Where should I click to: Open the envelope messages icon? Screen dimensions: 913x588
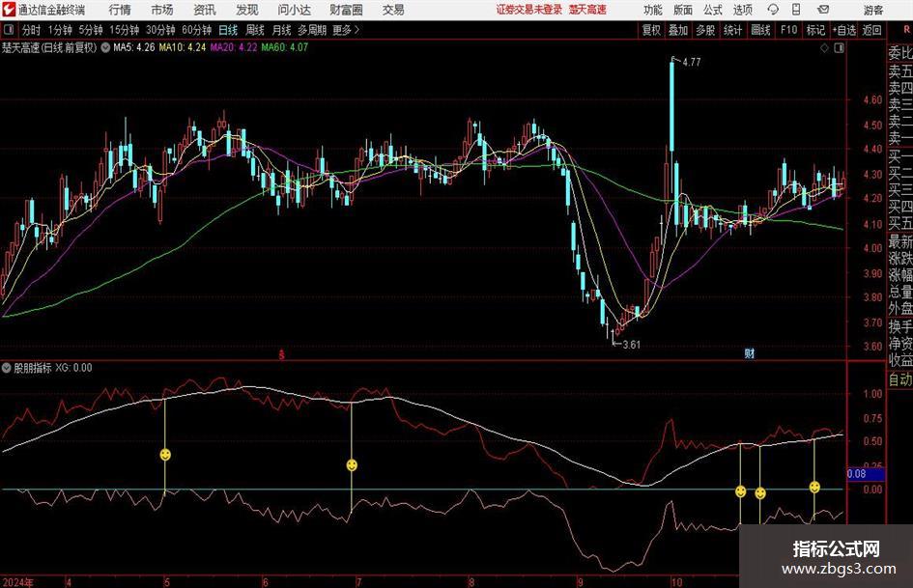click(x=823, y=10)
